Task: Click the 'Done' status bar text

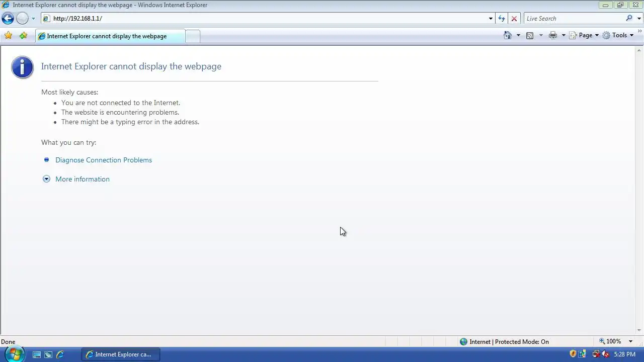Action: point(8,342)
